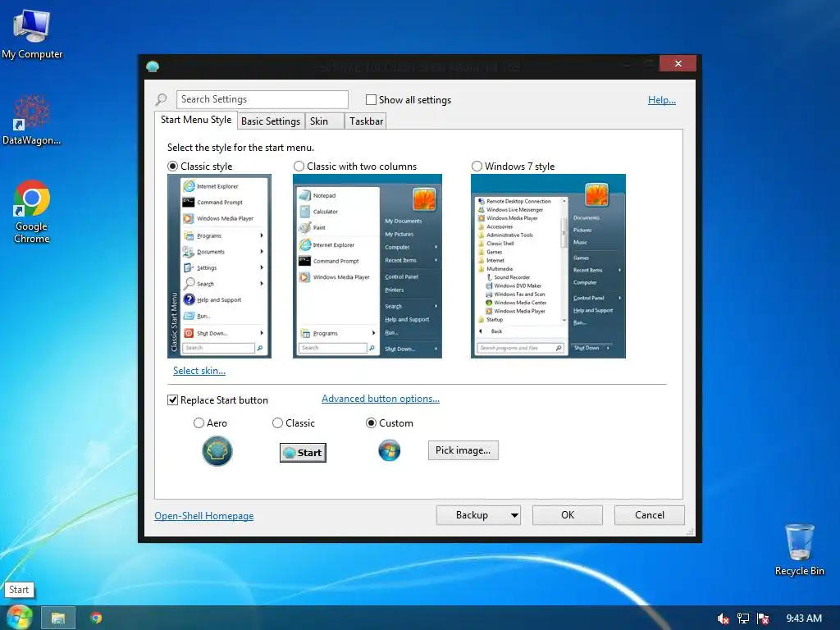Enable Show all settings checkbox

(371, 99)
